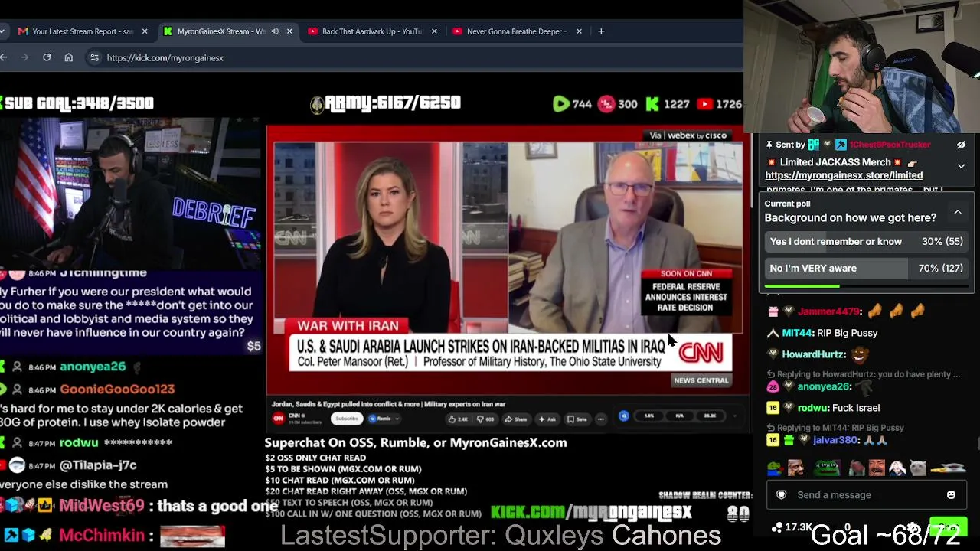Subscribe to the CNN YouTube channel
Image resolution: width=980 pixels, height=551 pixels.
[x=347, y=419]
